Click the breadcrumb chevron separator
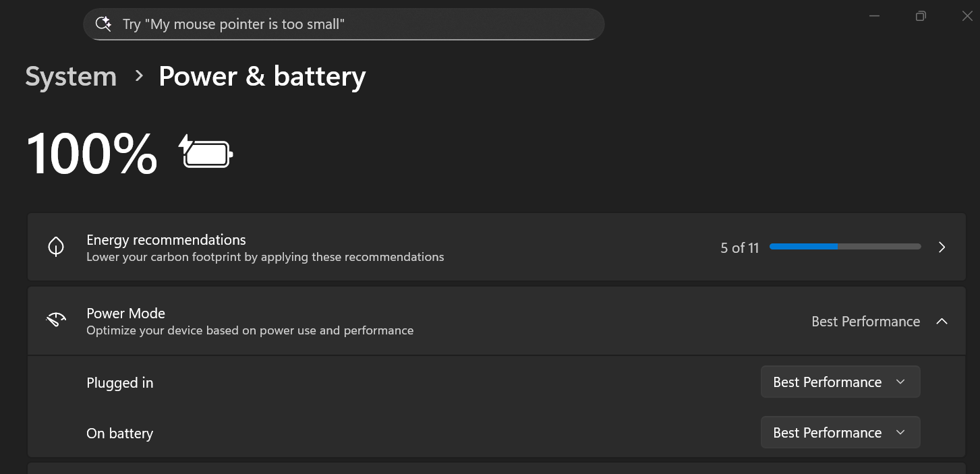This screenshot has height=474, width=980. tap(139, 76)
